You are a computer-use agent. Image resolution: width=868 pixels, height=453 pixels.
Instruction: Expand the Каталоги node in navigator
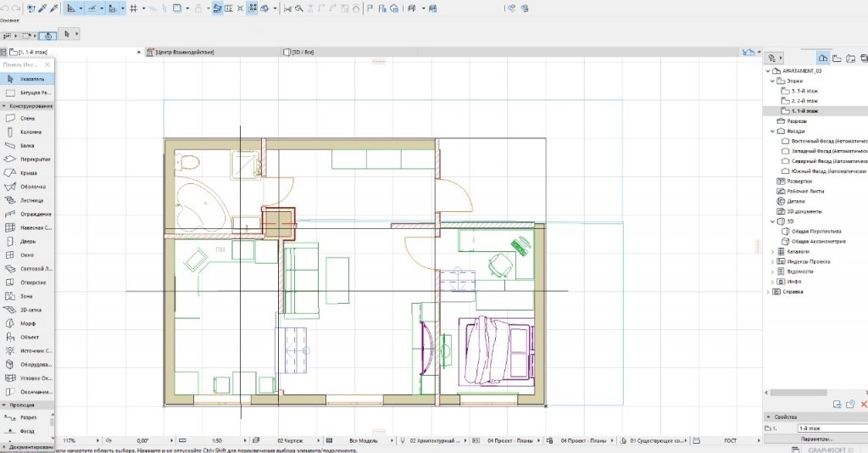click(772, 251)
